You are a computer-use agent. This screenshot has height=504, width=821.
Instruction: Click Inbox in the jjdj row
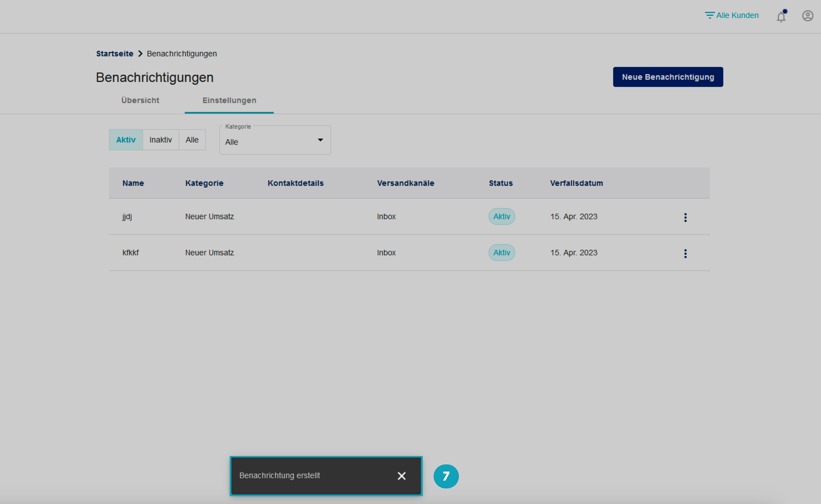(386, 217)
